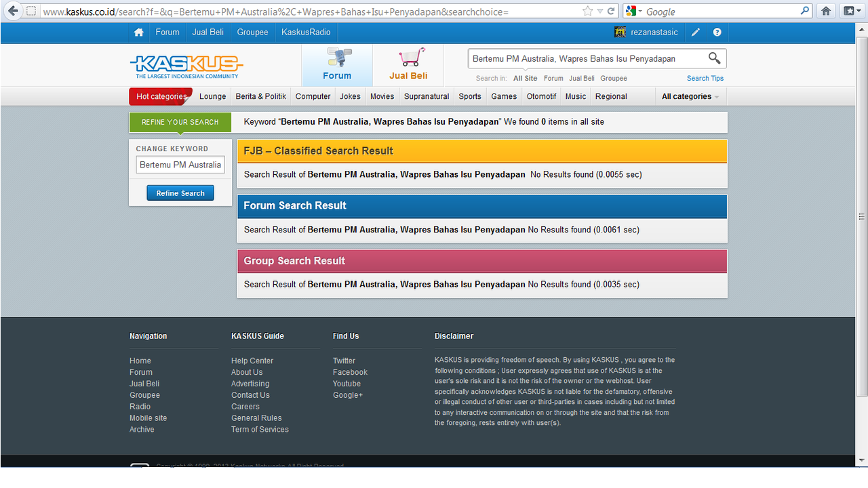Open the footer Youtube link

(x=347, y=384)
